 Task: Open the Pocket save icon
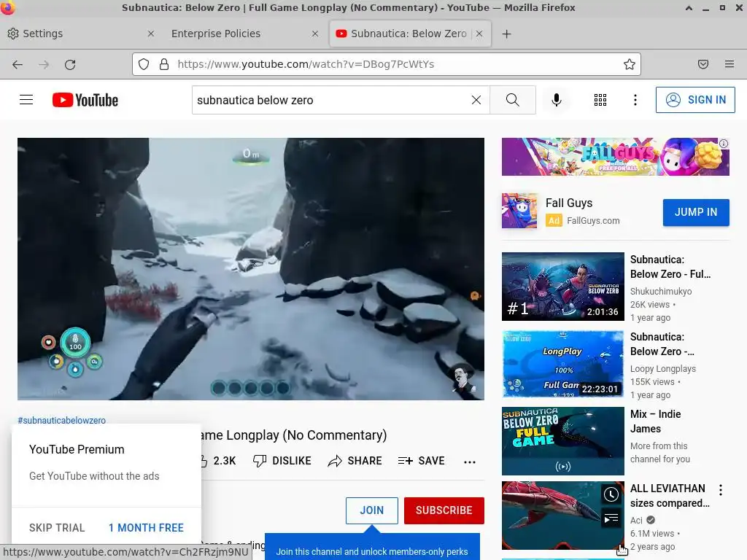703,64
